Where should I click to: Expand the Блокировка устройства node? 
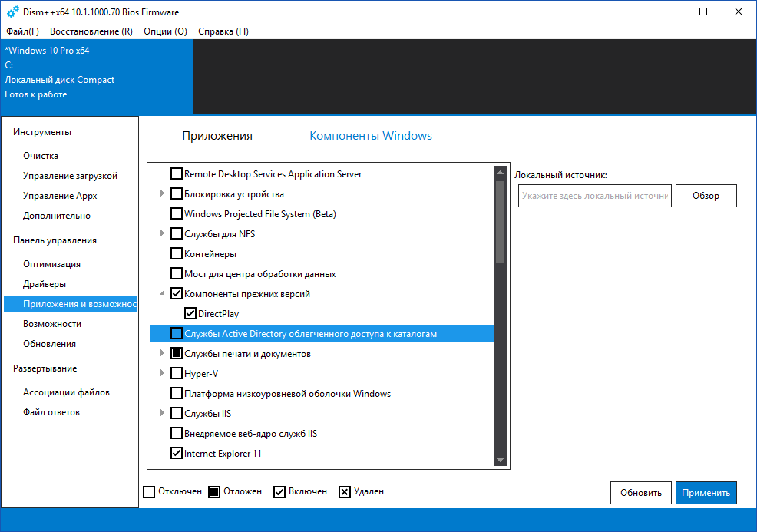pyautogui.click(x=162, y=193)
